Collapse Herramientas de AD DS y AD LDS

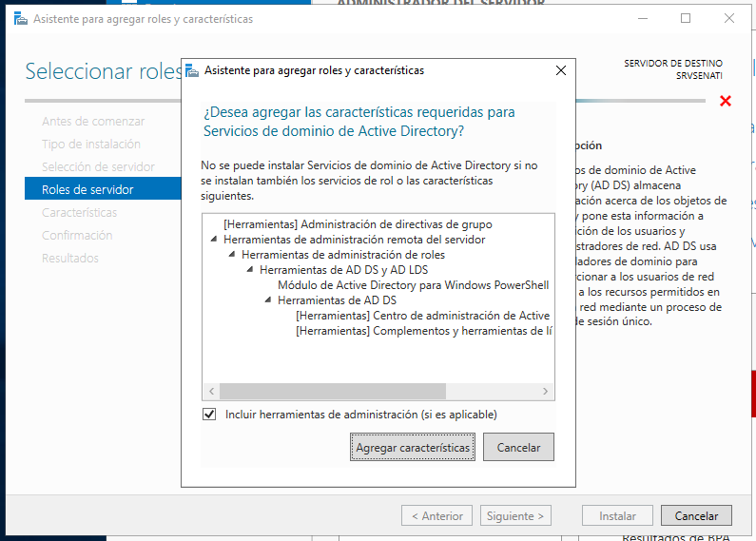click(x=250, y=269)
